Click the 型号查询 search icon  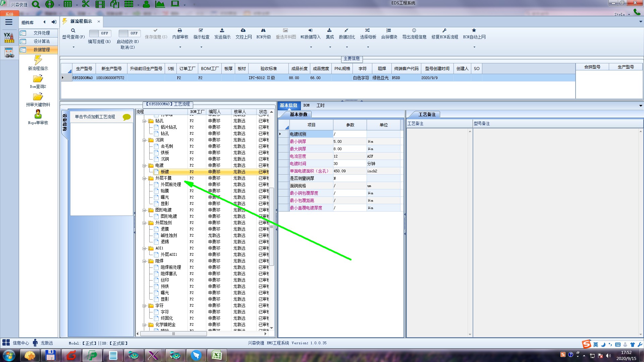pos(73,31)
